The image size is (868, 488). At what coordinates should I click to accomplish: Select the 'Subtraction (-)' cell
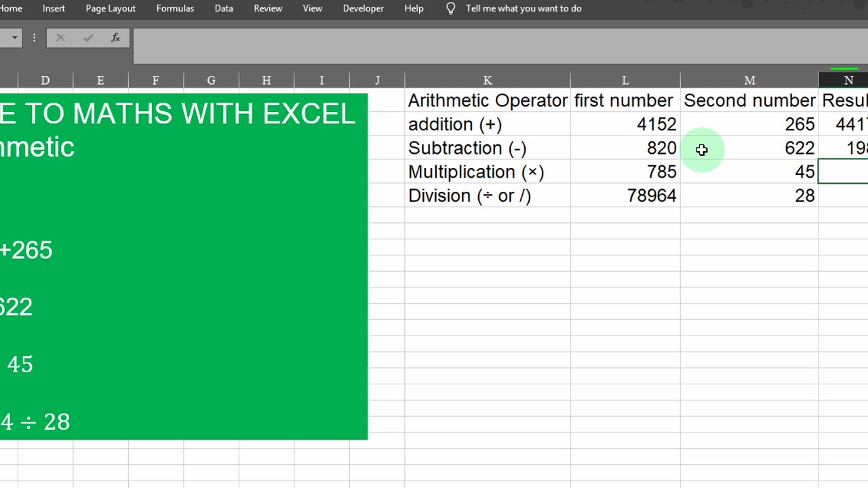(488, 148)
